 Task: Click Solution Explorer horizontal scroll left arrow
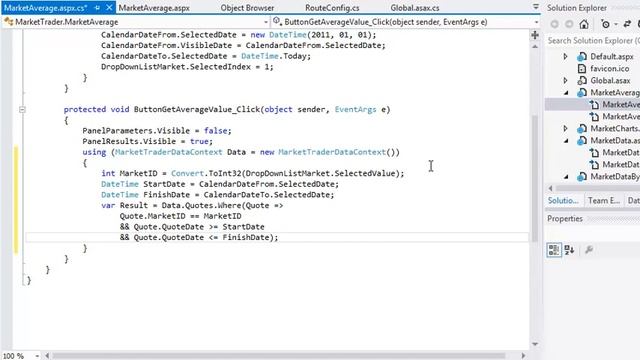tap(551, 188)
